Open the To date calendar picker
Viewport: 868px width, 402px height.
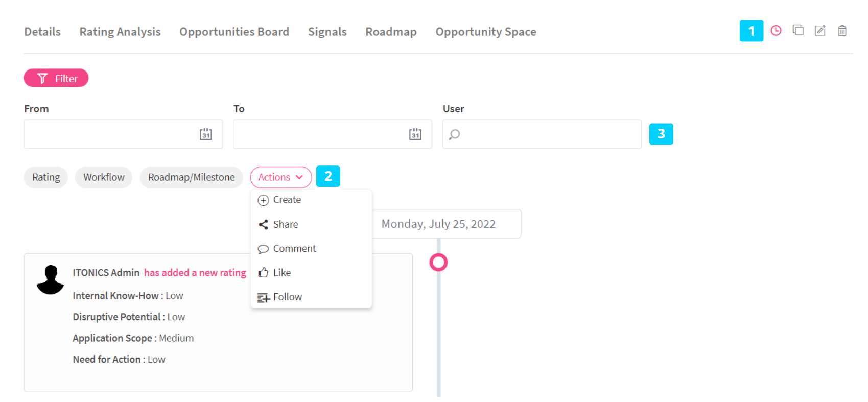pyautogui.click(x=415, y=134)
